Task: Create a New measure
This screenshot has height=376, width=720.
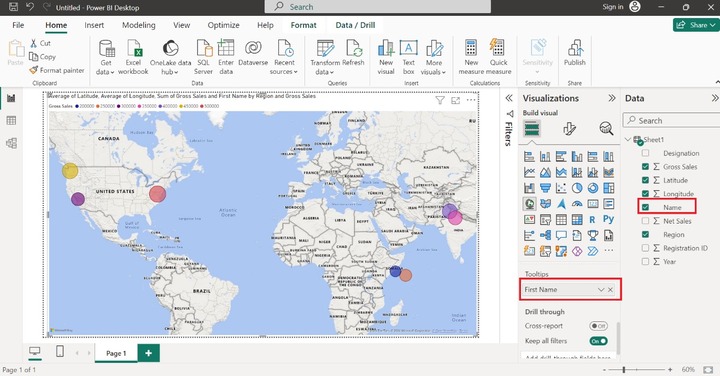Action: point(471,57)
